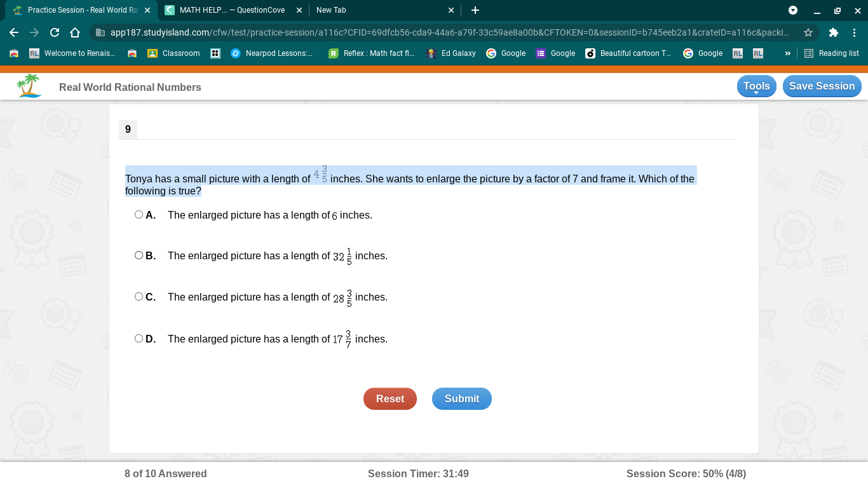Screen dimensions: 868x488
Task: Click the Save Session button
Action: (822, 86)
